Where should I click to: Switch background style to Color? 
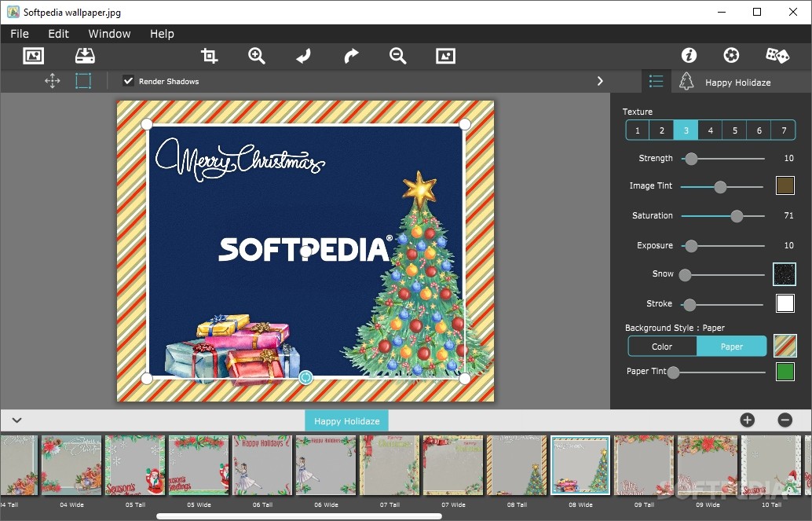coord(662,347)
